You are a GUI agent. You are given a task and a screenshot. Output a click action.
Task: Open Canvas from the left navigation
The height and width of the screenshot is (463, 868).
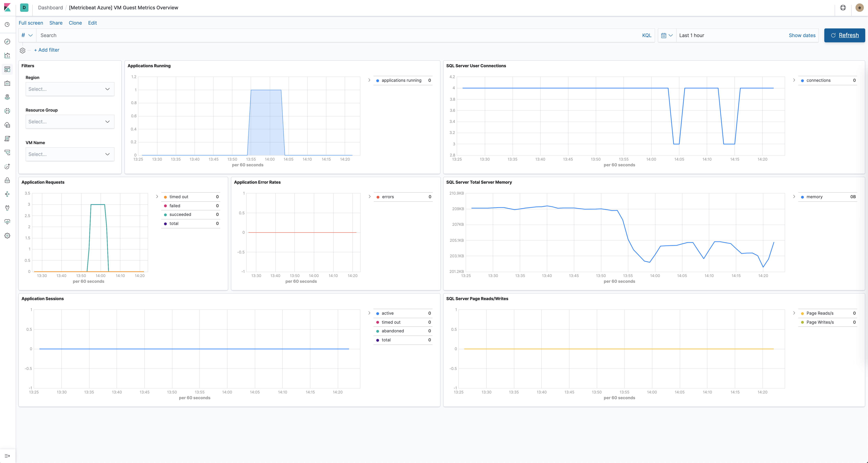[x=7, y=84]
